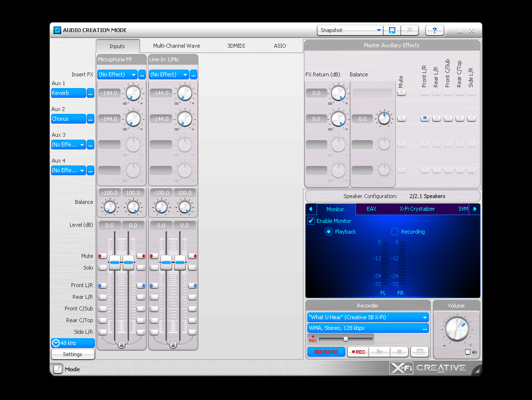Mute the left channel of Microphone FP

point(102,255)
